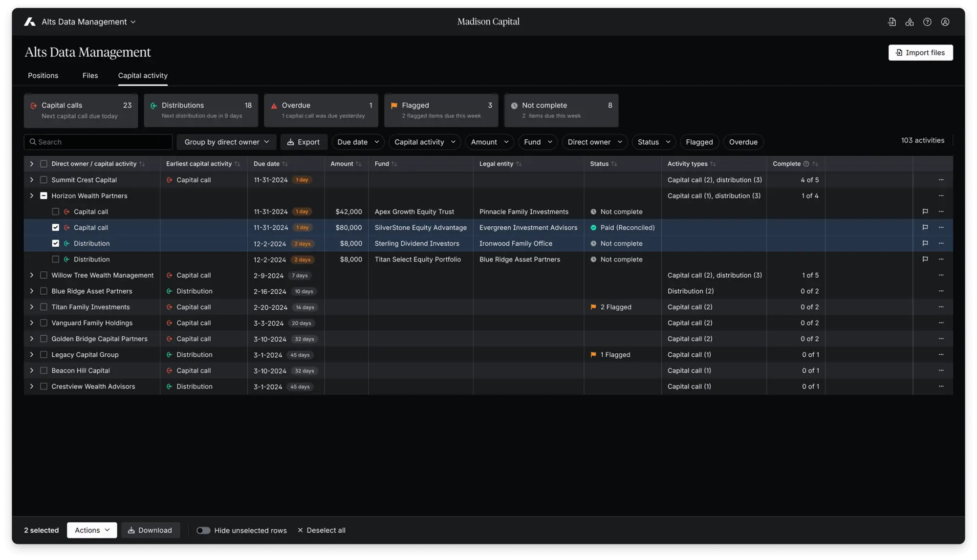This screenshot has width=977, height=560.
Task: Click the Download button
Action: pos(150,530)
